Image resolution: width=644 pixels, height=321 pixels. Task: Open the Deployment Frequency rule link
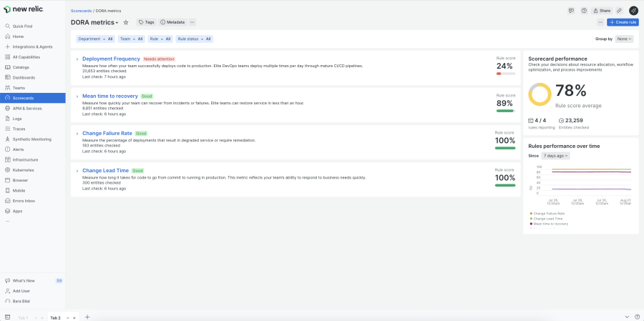click(x=112, y=59)
